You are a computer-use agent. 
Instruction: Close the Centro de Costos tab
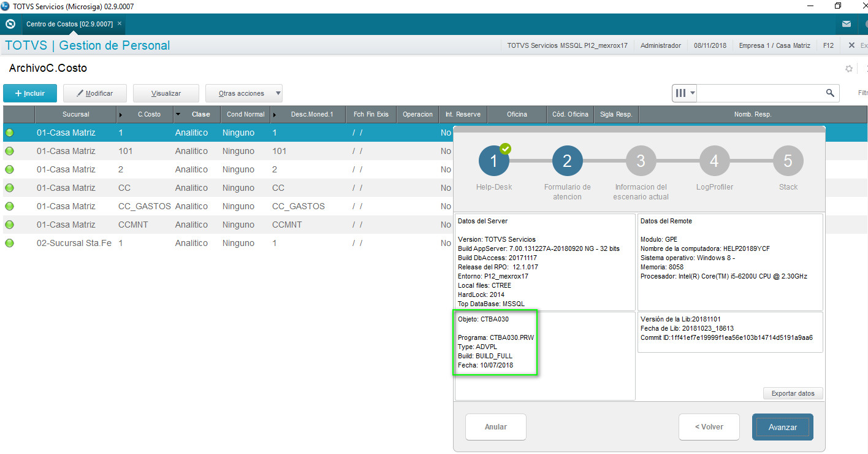[120, 24]
